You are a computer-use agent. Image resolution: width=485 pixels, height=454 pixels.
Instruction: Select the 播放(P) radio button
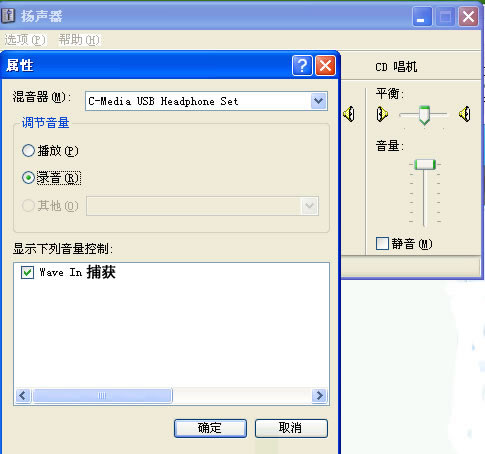coord(28,151)
